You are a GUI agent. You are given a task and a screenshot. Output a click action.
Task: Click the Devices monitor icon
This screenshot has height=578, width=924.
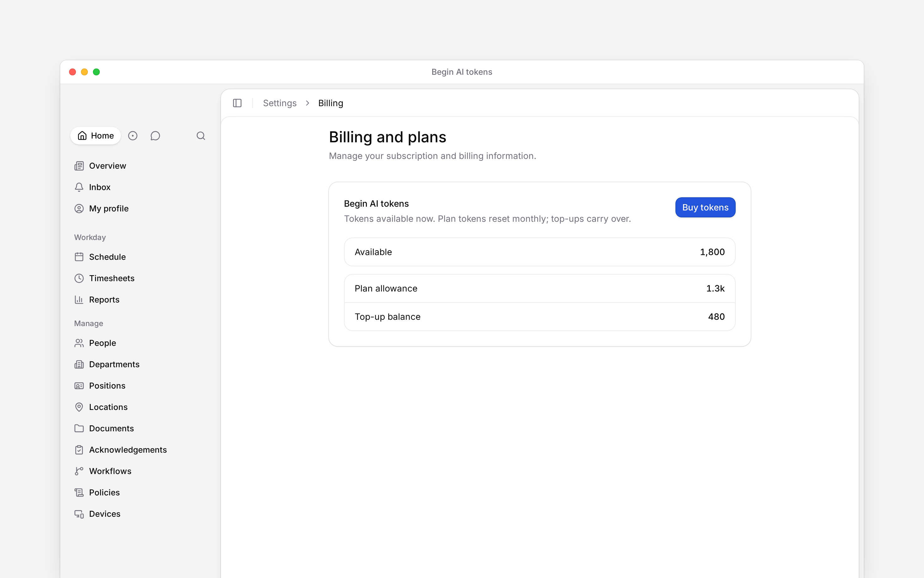[x=79, y=514]
